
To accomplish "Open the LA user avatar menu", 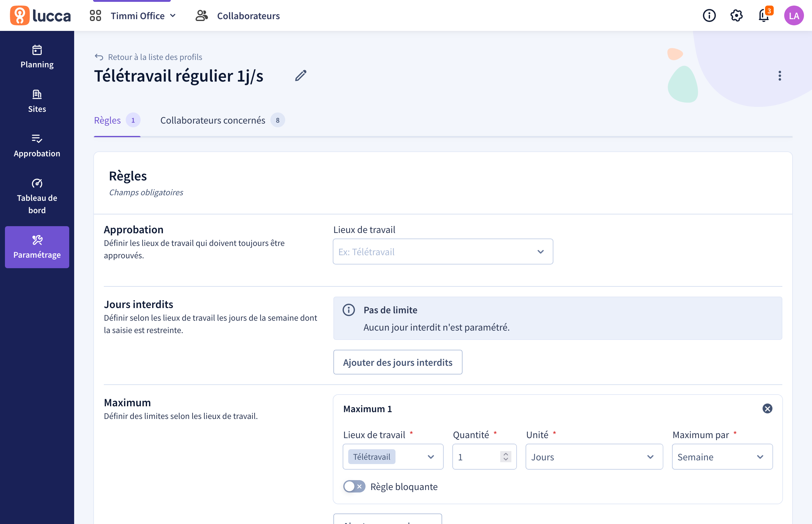I will 794,16.
